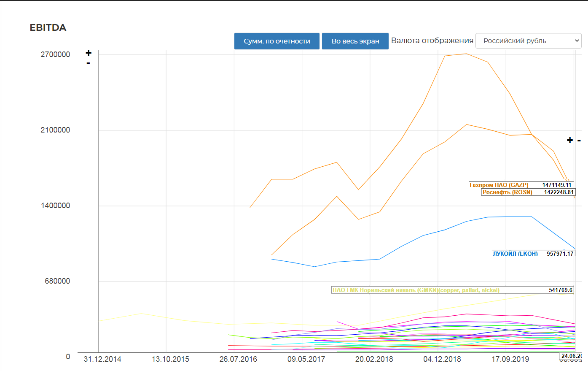Click the plus icon at the chart's right edge
The height and width of the screenshot is (371, 588).
pos(570,140)
